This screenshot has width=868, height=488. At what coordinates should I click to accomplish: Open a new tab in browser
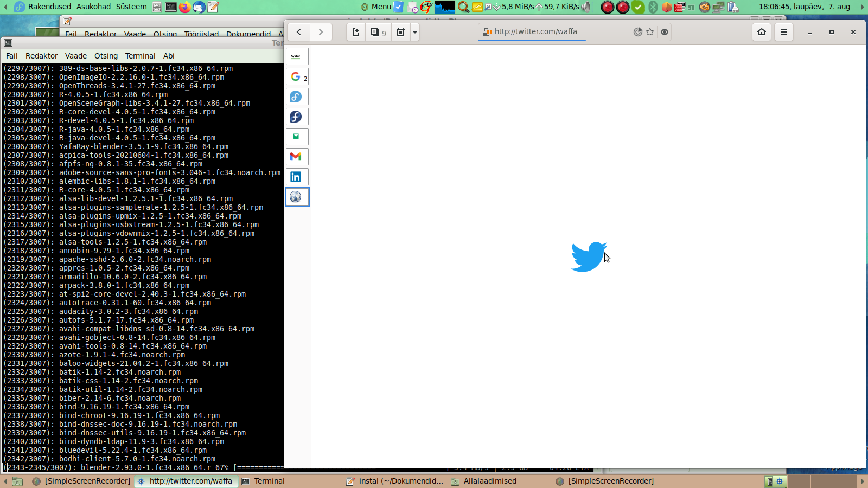(x=356, y=32)
